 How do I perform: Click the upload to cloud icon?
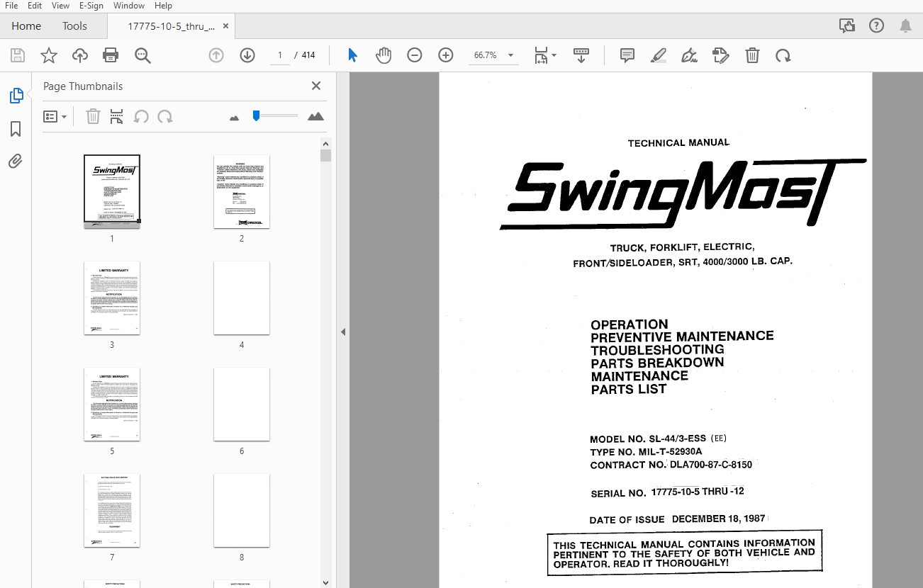[80, 55]
